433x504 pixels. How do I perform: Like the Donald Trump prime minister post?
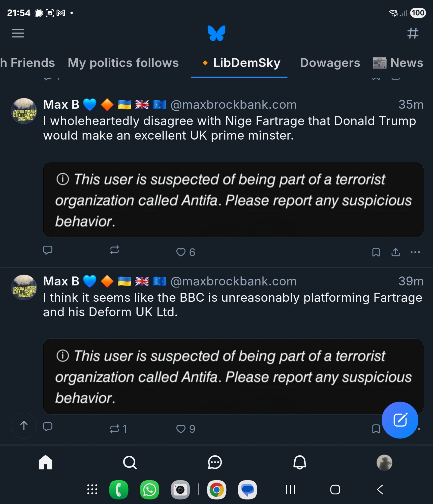click(181, 252)
